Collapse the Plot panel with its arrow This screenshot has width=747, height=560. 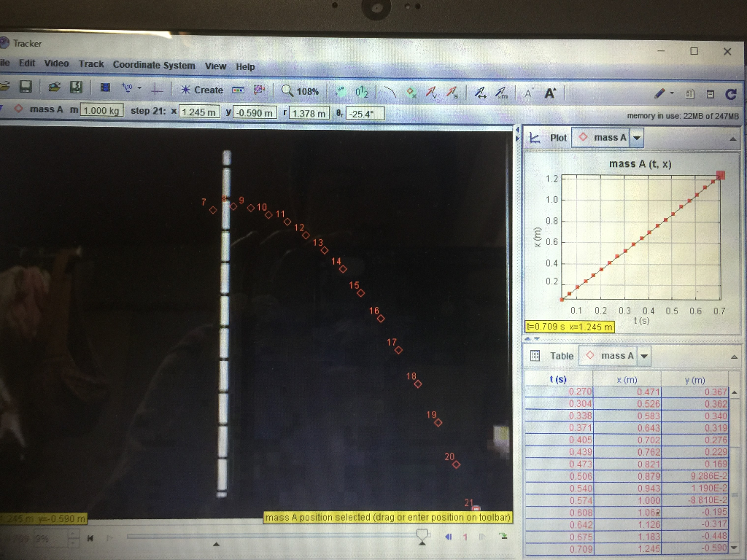(x=734, y=137)
